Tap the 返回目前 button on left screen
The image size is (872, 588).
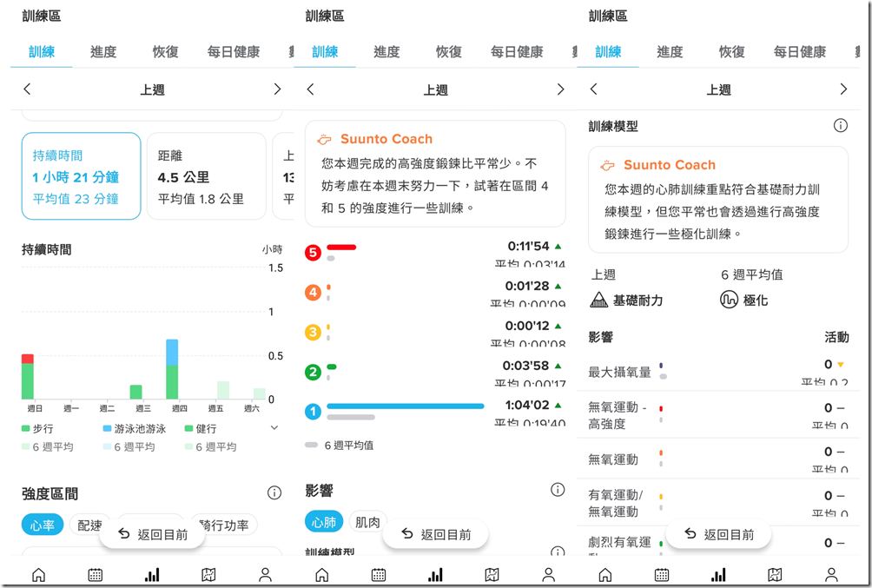click(152, 535)
